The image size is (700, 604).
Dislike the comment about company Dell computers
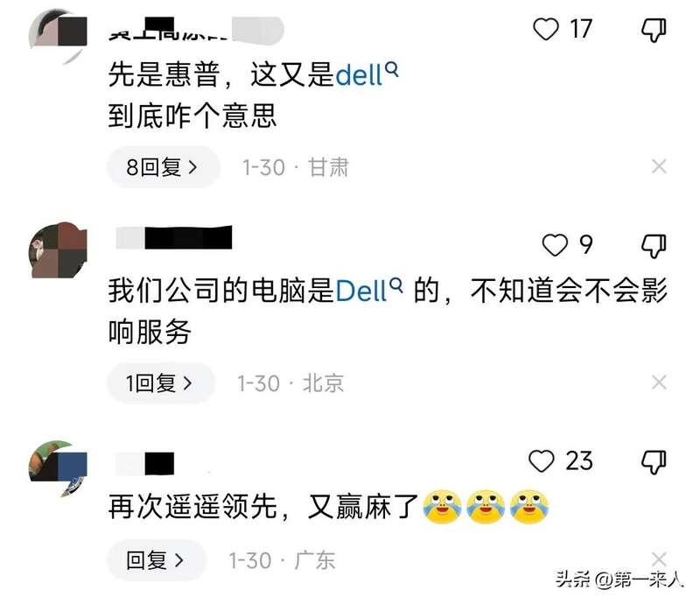tap(654, 246)
